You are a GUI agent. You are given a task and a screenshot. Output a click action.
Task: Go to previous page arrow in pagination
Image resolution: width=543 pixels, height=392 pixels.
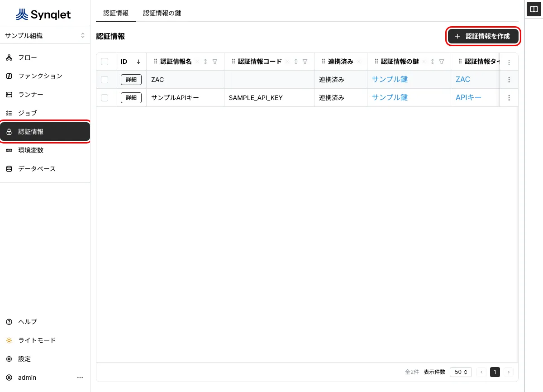[481, 372]
